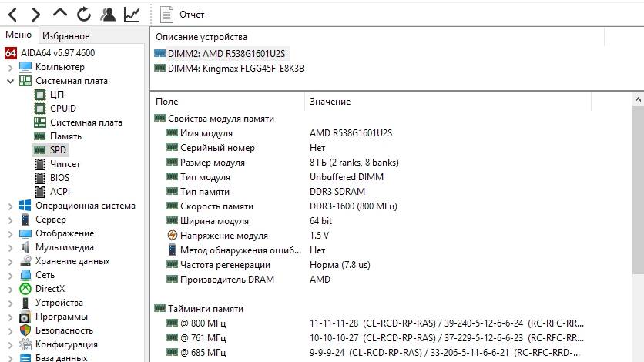Open the CPUID tree item
This screenshot has height=362, width=644.
coord(62,109)
